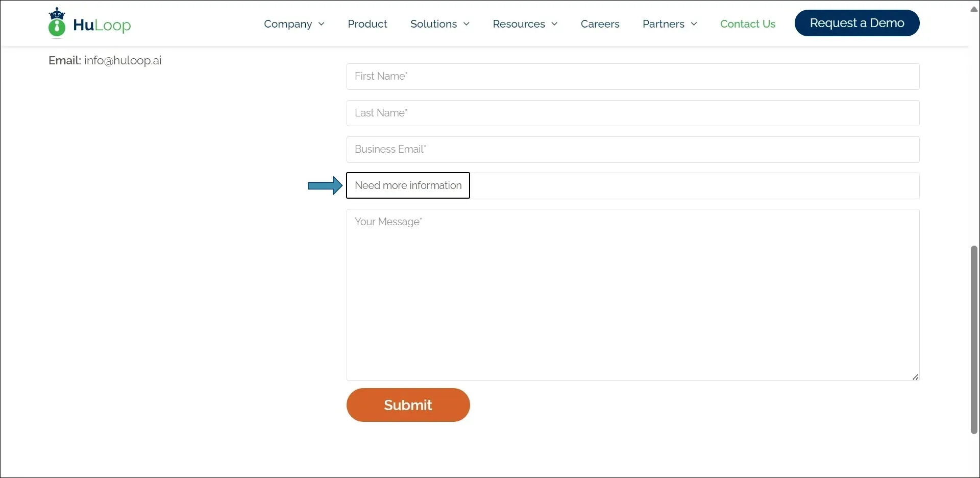
Task: Go to the Careers page
Action: (600, 24)
